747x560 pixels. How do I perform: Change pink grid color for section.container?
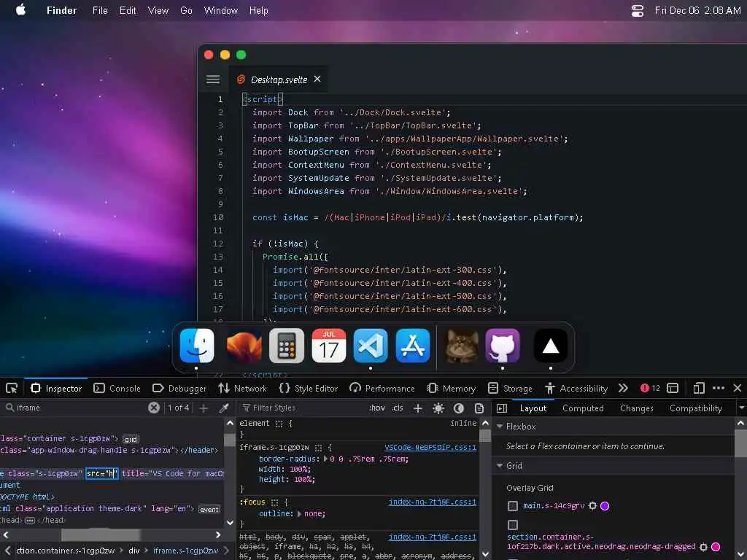(716, 547)
